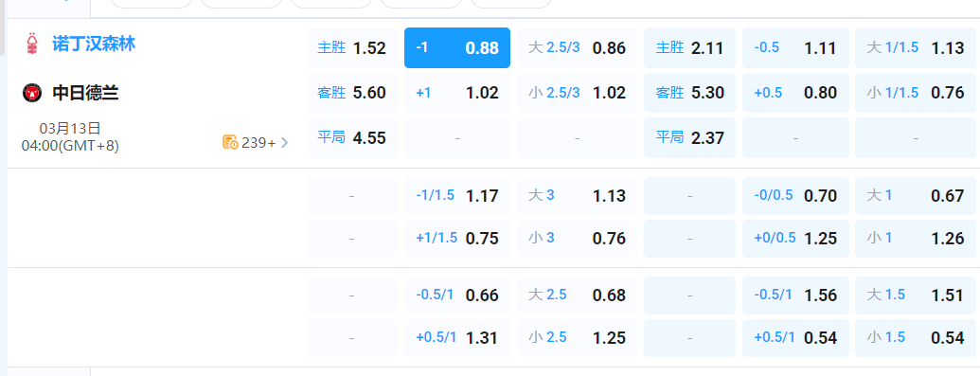
Task: Click the match date 03月13日
Action: pyautogui.click(x=70, y=129)
